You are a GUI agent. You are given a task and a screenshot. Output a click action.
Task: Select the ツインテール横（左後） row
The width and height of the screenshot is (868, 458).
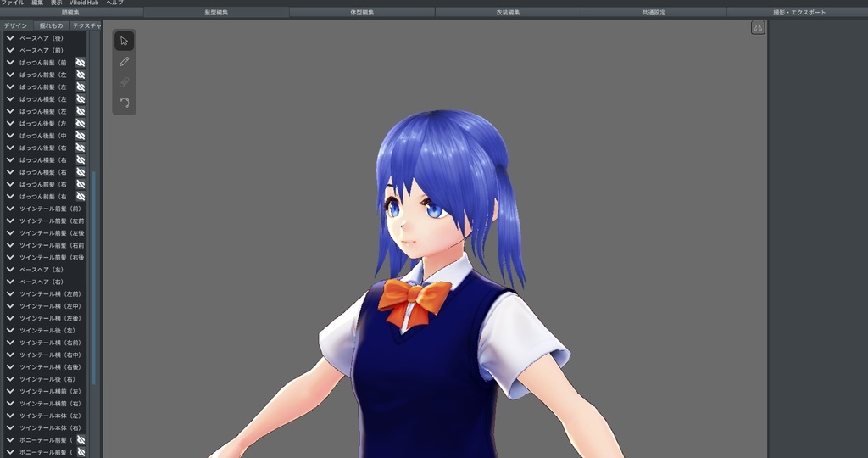click(44, 318)
